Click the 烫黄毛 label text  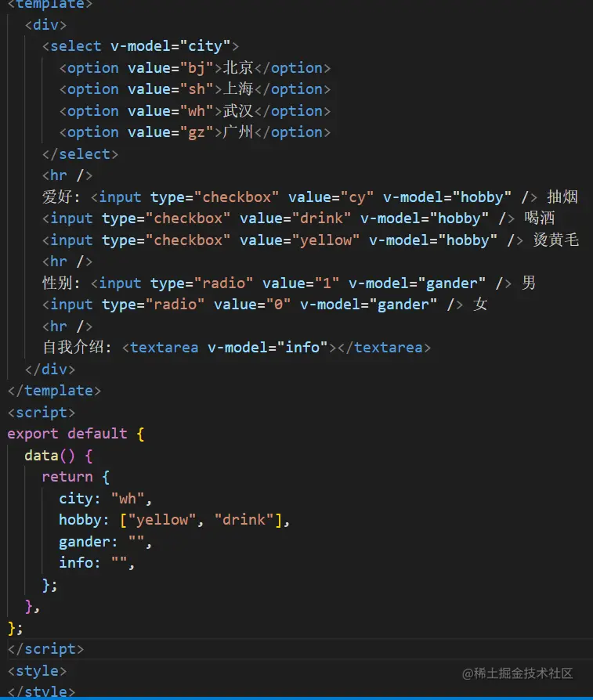pos(556,240)
